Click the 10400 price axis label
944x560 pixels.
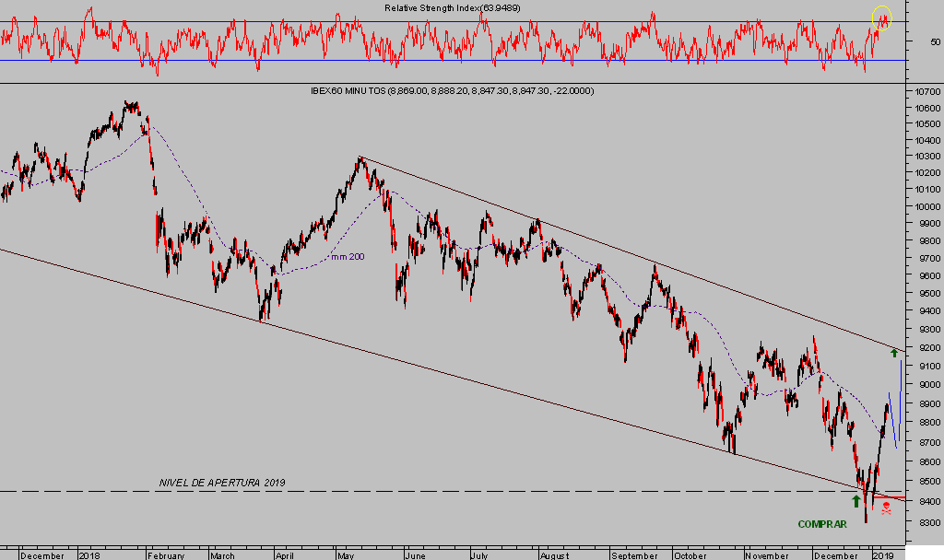(927, 140)
